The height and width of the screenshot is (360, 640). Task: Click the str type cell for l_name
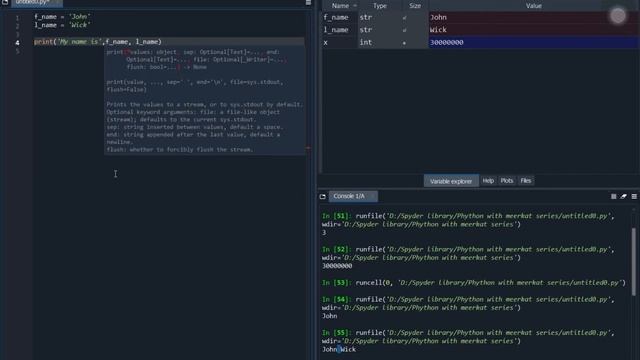click(x=379, y=30)
